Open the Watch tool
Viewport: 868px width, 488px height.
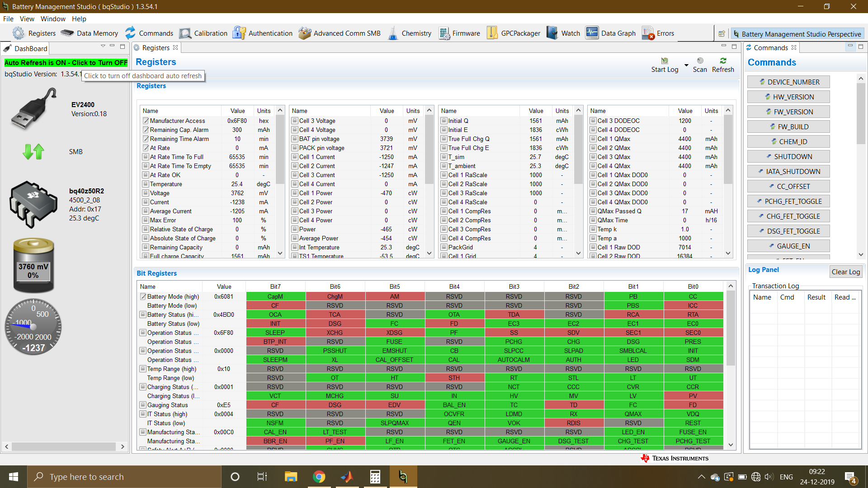coord(563,33)
